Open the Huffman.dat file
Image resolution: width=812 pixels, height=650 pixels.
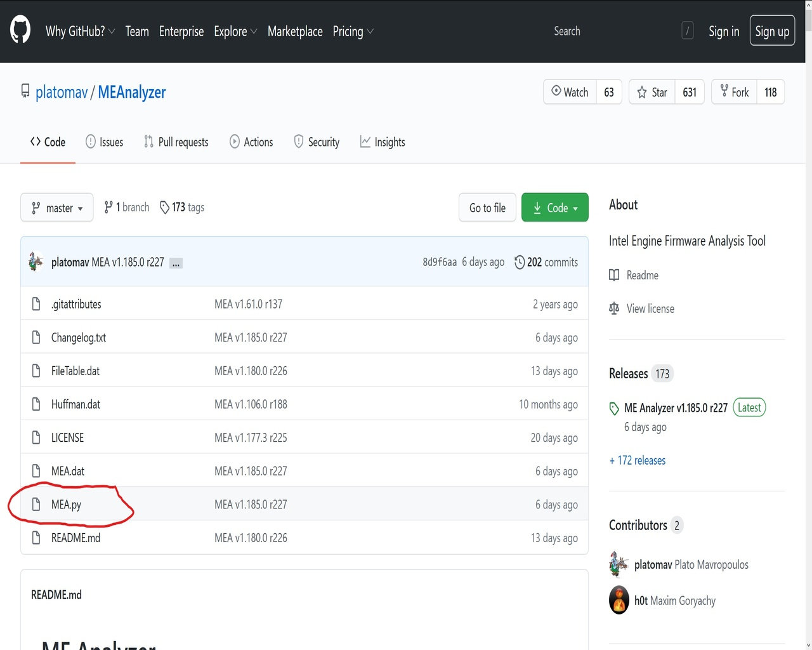click(75, 404)
